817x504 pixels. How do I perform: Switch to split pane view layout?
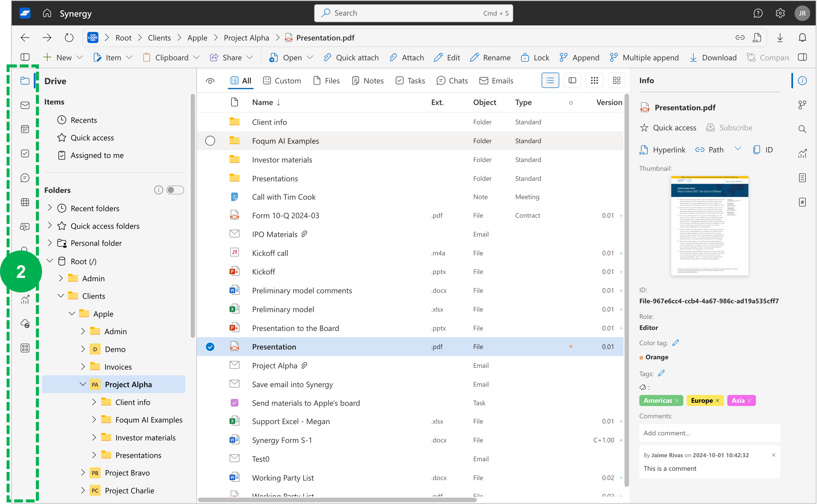[x=572, y=81]
